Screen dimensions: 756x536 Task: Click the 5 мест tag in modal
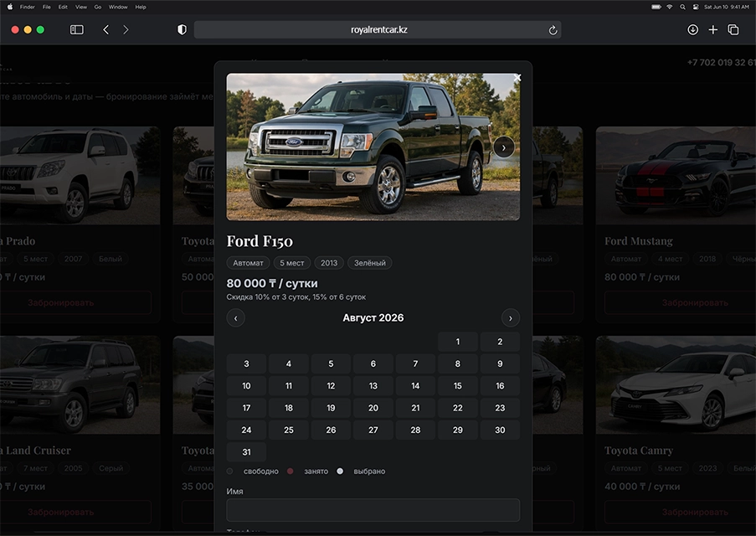pyautogui.click(x=292, y=263)
